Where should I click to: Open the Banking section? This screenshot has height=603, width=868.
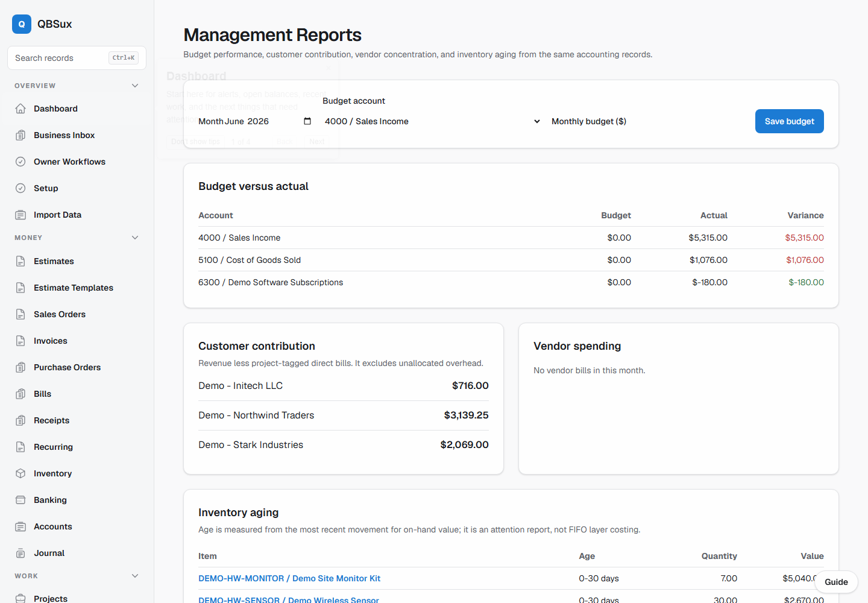[x=77, y=500]
